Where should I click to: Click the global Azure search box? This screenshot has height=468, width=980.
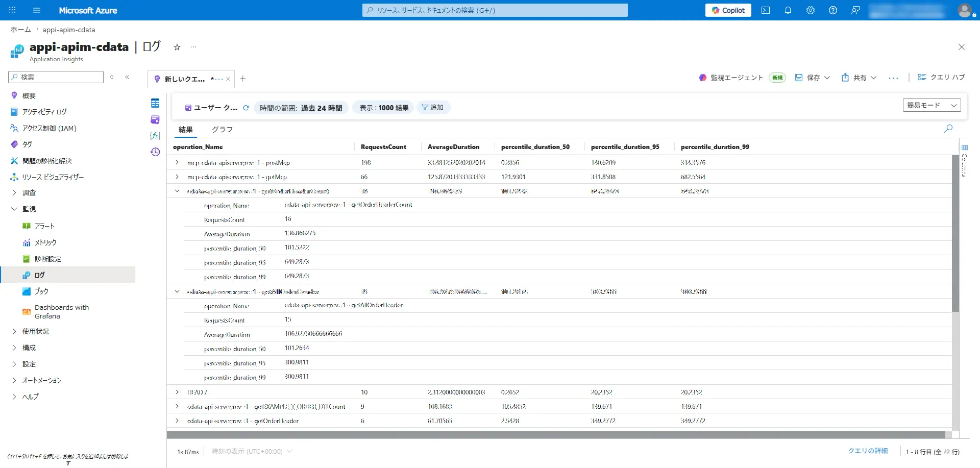click(x=495, y=10)
